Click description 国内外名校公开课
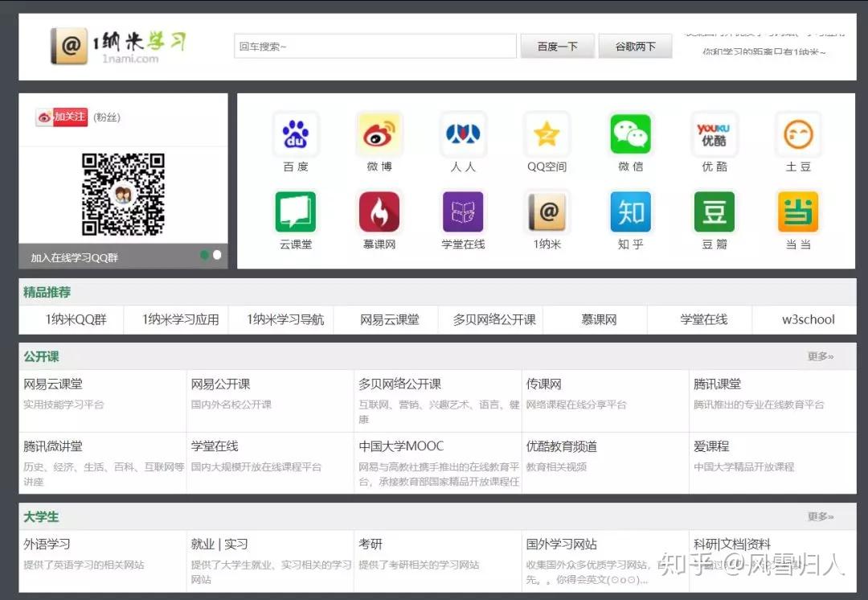 point(231,405)
